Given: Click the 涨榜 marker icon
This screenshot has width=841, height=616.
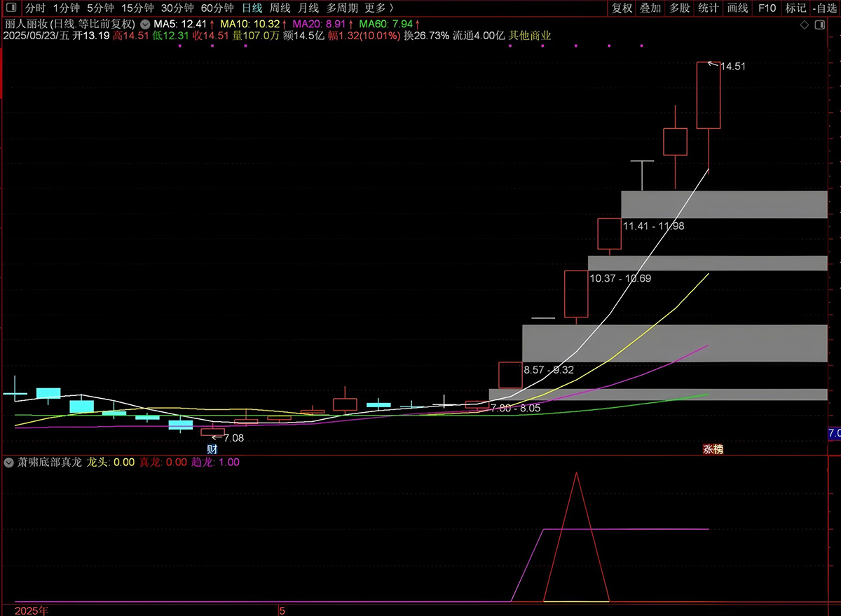Looking at the screenshot, I should (713, 449).
